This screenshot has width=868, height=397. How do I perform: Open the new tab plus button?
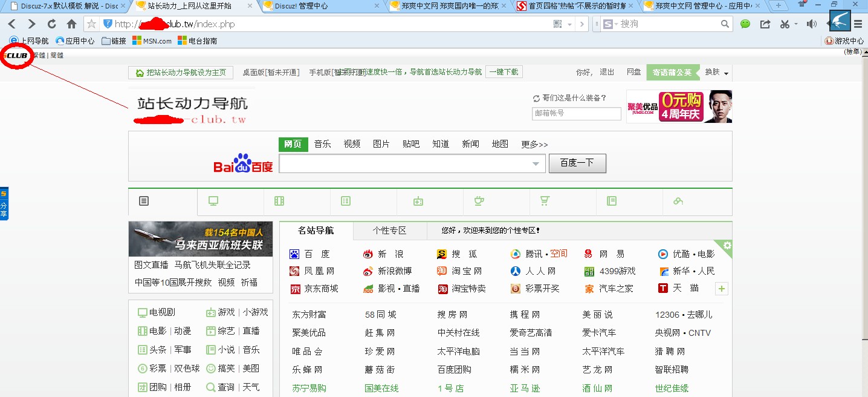[x=779, y=5]
